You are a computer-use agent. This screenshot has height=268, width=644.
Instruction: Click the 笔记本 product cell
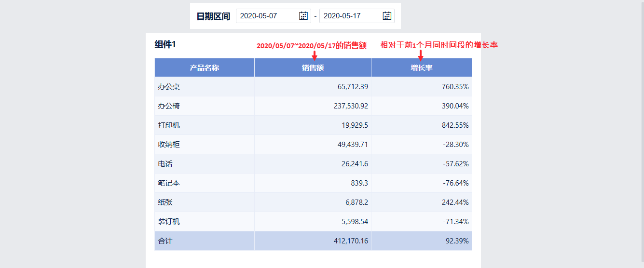(205, 183)
